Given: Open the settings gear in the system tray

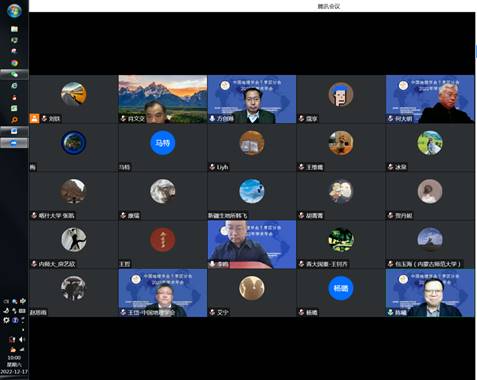Looking at the screenshot, I should point(6,320).
